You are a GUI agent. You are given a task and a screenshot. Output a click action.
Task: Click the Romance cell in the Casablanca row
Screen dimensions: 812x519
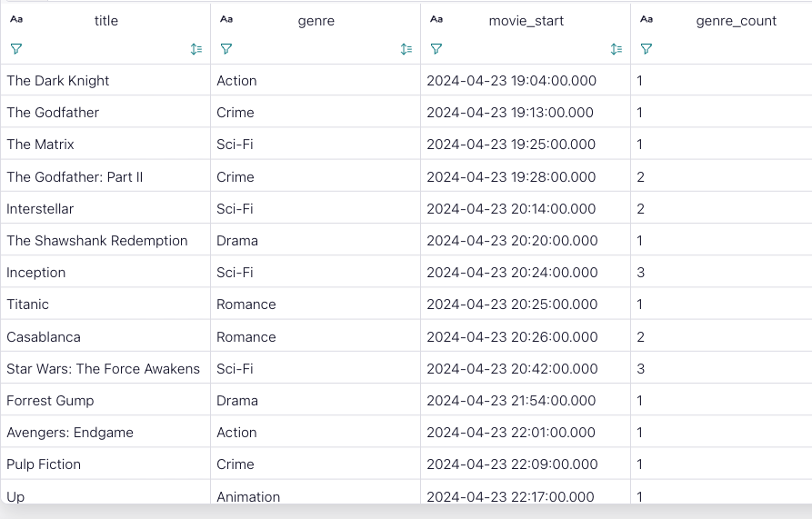tap(316, 336)
